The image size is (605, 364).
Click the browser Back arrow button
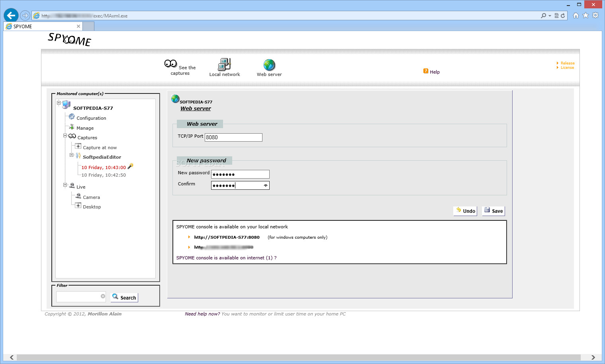[11, 16]
